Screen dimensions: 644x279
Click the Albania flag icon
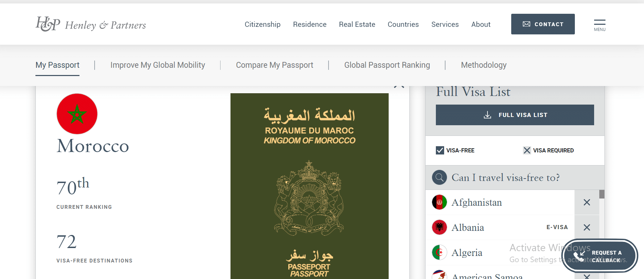pyautogui.click(x=439, y=227)
